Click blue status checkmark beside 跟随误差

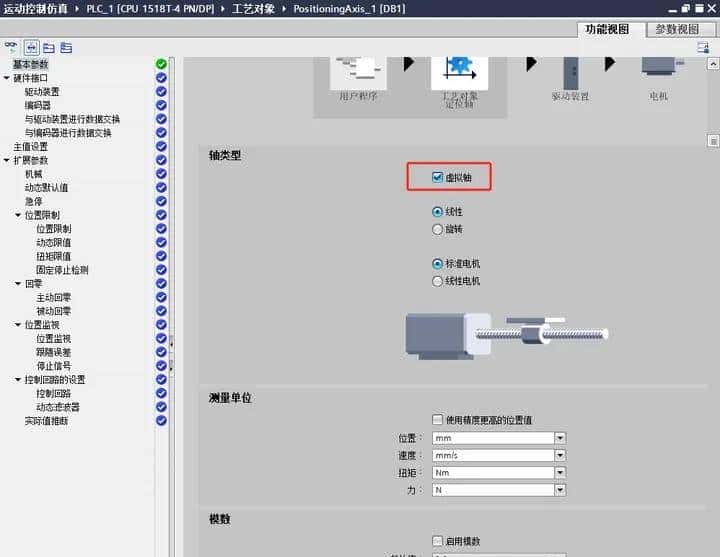pos(161,352)
